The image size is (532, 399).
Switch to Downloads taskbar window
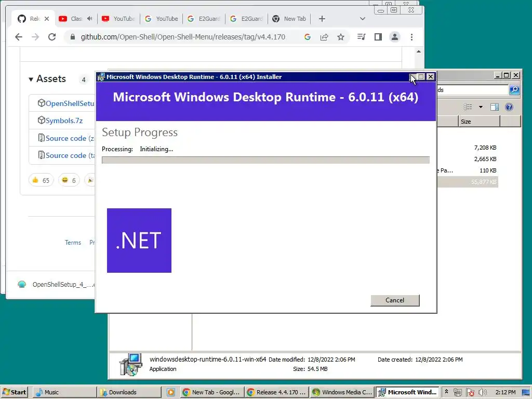129,392
